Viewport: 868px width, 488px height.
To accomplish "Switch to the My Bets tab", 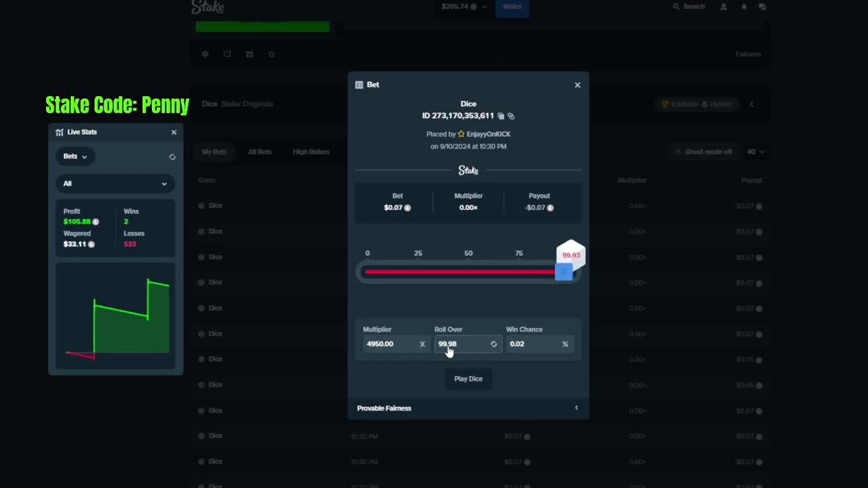I will pos(214,152).
